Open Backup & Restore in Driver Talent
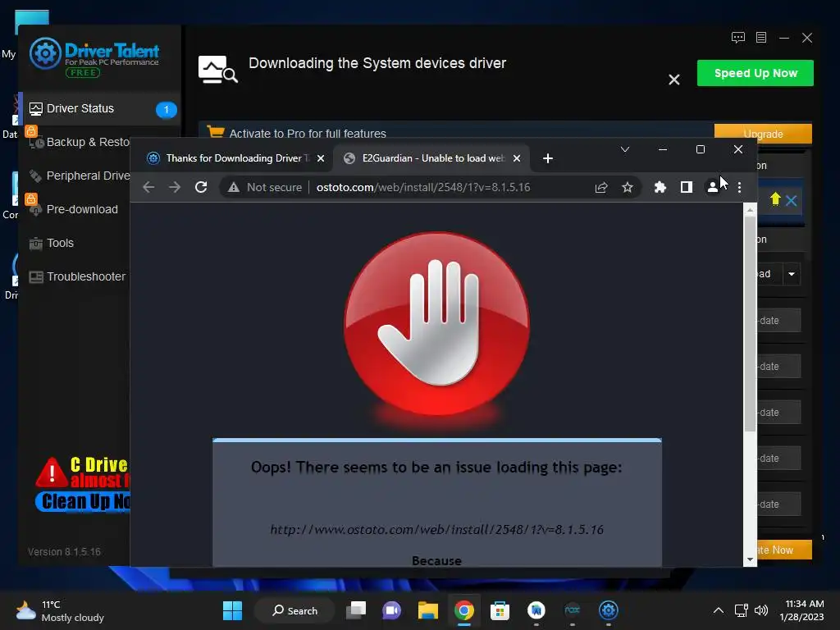This screenshot has height=630, width=840. (80, 142)
